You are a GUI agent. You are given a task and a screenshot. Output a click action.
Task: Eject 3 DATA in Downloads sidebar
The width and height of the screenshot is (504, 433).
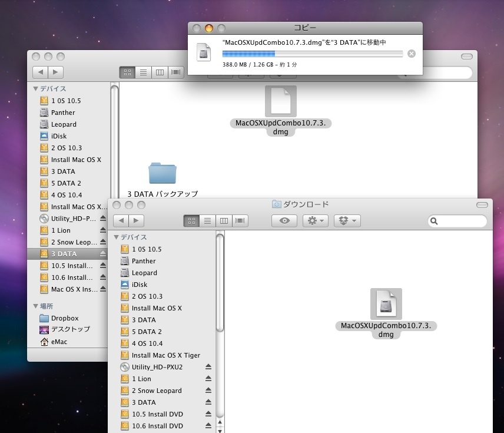tap(208, 402)
